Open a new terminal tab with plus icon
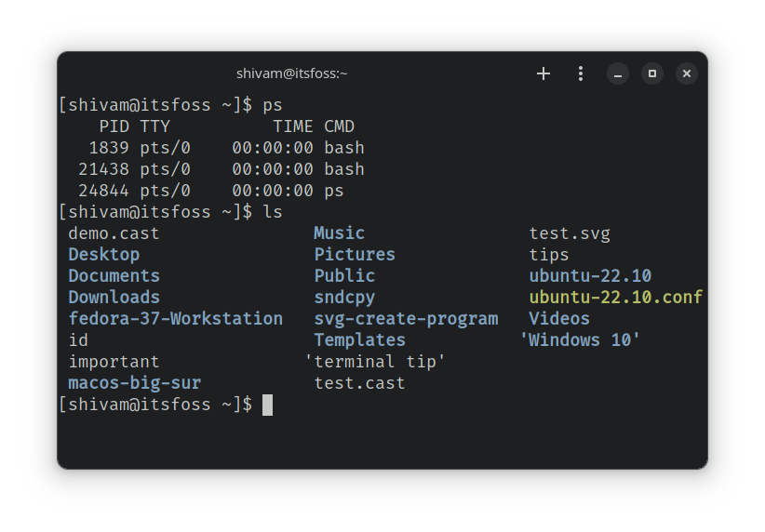765x532 pixels. click(544, 73)
